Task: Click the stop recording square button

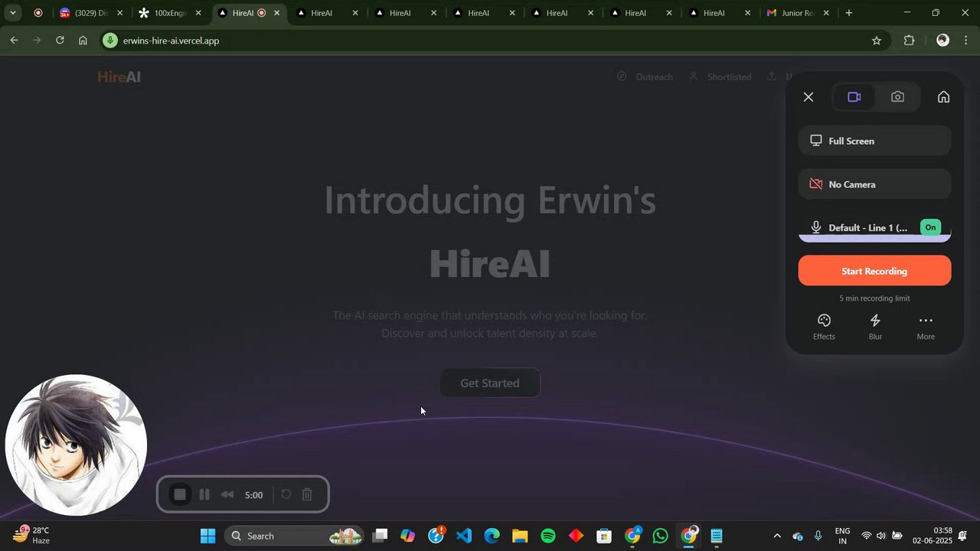Action: [x=180, y=494]
